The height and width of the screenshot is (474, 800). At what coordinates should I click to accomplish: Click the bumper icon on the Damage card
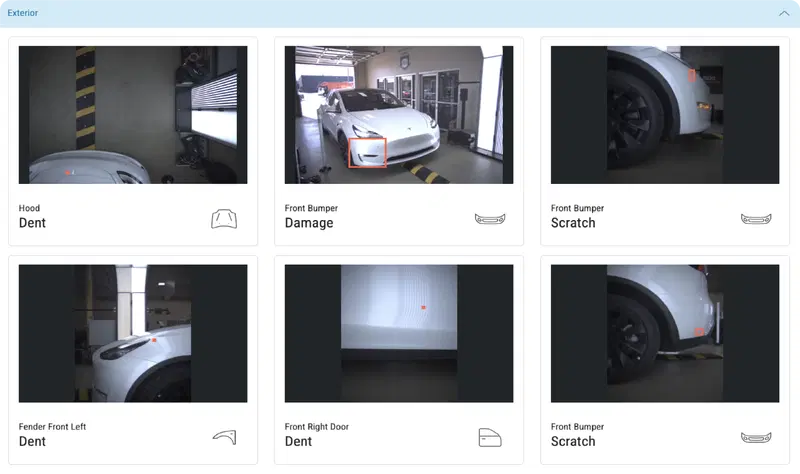pos(490,219)
